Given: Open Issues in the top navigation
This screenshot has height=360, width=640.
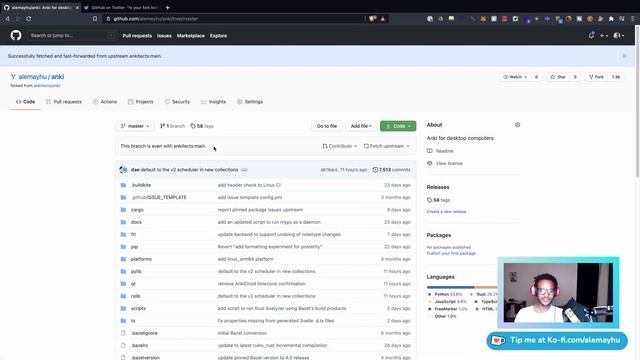Looking at the screenshot, I should click(164, 36).
